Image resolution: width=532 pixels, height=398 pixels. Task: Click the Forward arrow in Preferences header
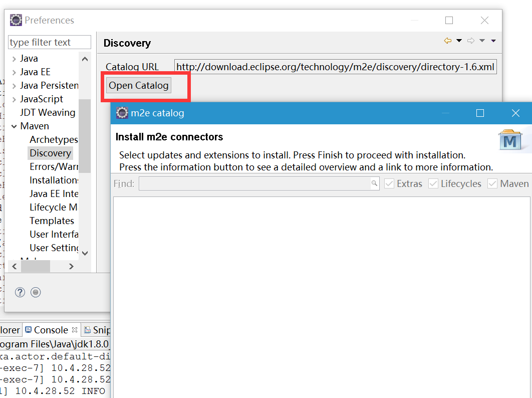coord(470,41)
